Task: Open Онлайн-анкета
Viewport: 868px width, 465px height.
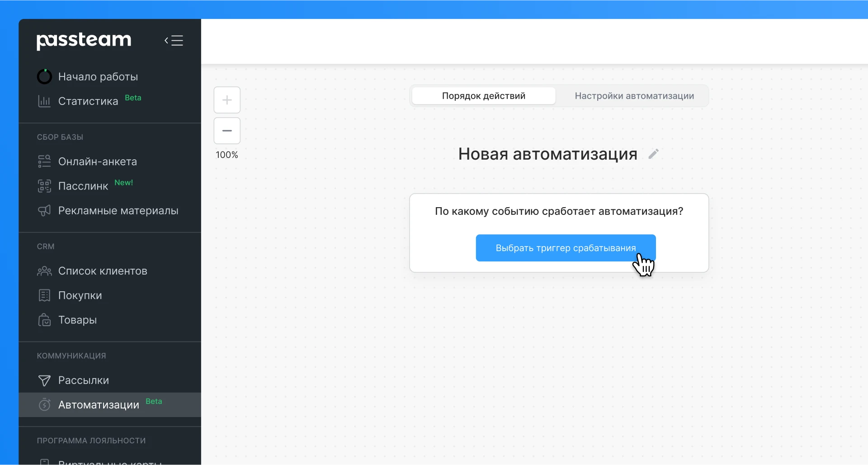Action: point(98,161)
